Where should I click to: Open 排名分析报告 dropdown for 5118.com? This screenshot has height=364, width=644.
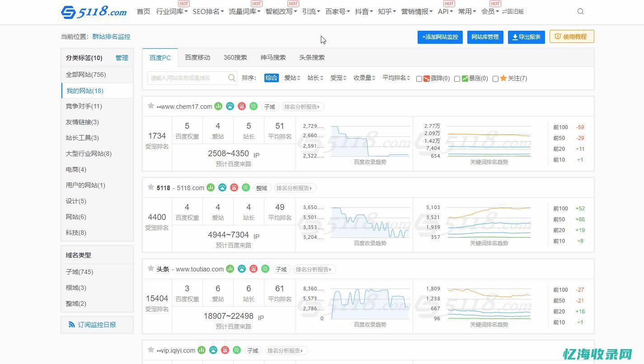coord(295,188)
